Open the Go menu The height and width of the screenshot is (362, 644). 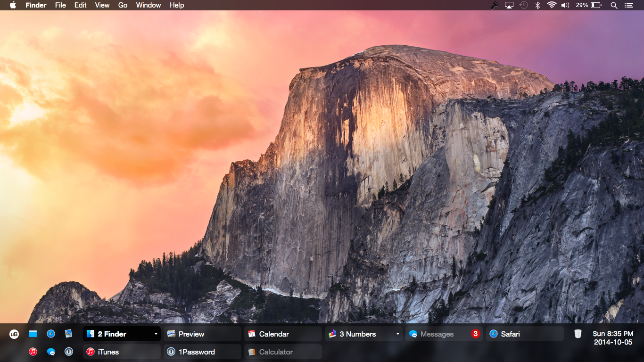[123, 5]
